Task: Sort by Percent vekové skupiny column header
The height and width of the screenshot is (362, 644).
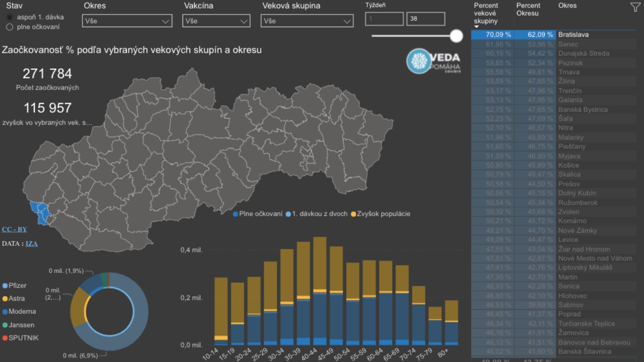Action: pos(486,13)
